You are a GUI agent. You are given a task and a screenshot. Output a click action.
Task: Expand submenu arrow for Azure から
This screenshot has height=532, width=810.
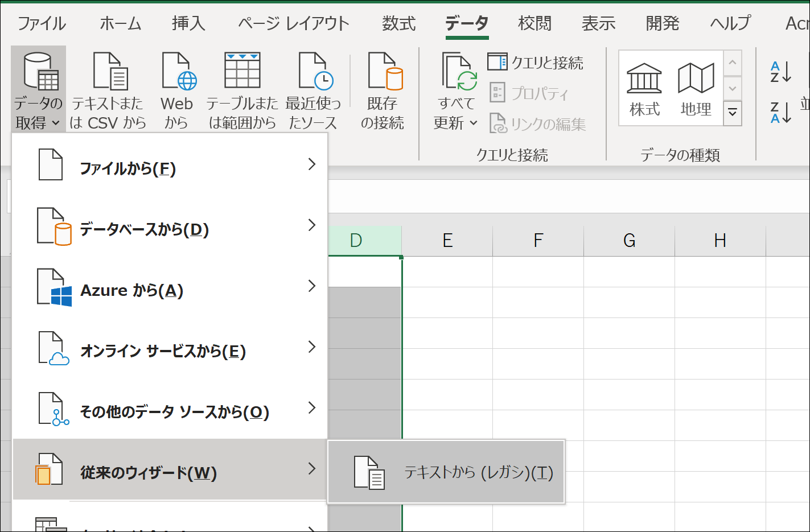311,286
